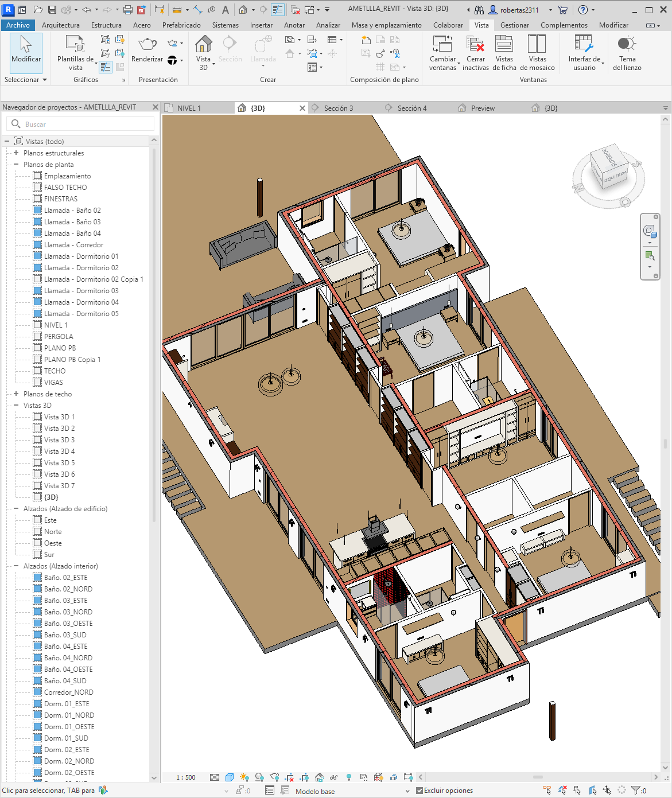Screen dimensions: 672x798
Task: Toggle select links icon in status bar
Action: pyautogui.click(x=547, y=790)
